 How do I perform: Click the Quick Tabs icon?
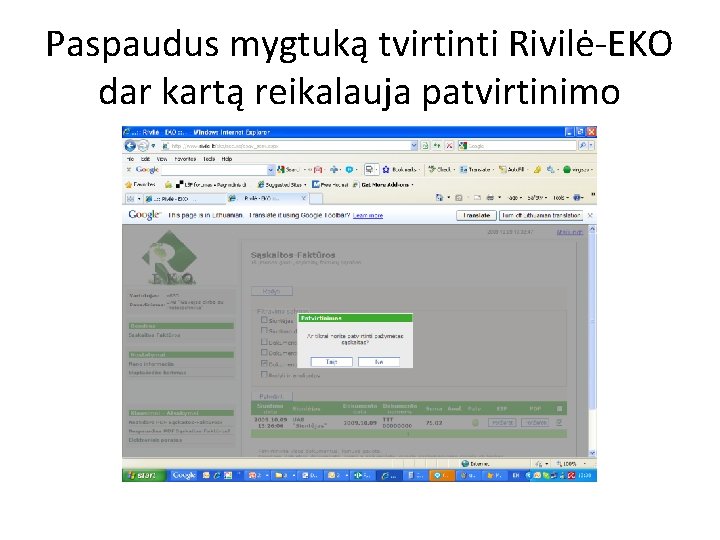click(131, 199)
